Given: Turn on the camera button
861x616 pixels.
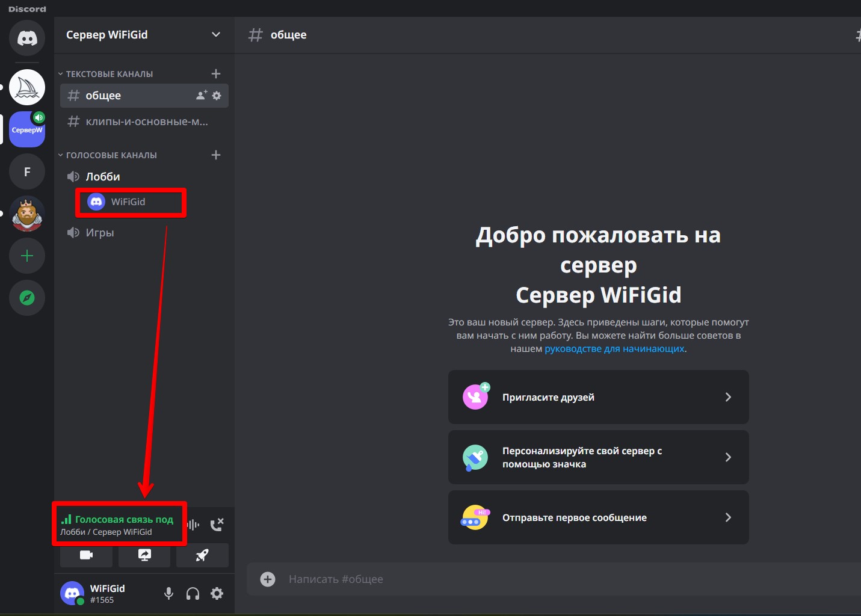Looking at the screenshot, I should click(x=87, y=555).
